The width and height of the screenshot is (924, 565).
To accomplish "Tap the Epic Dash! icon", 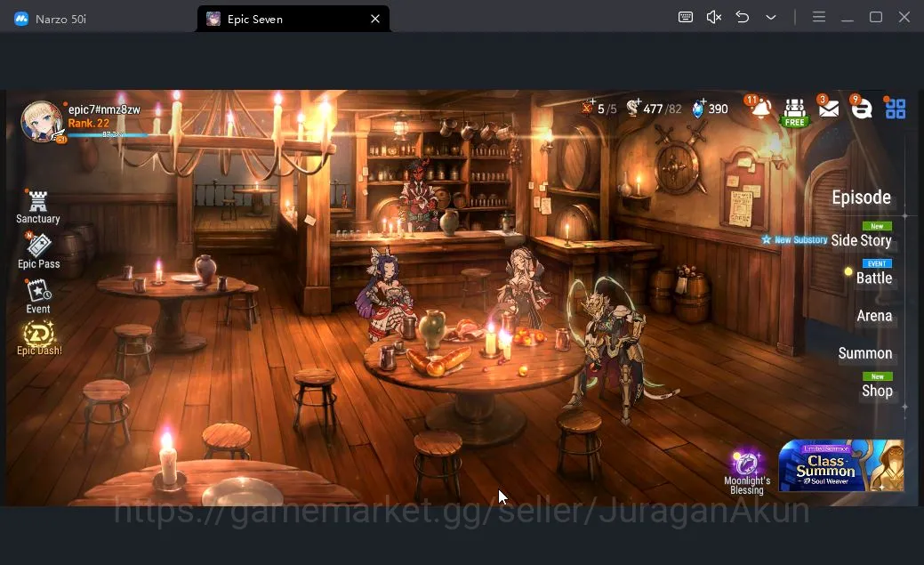I will (x=39, y=338).
